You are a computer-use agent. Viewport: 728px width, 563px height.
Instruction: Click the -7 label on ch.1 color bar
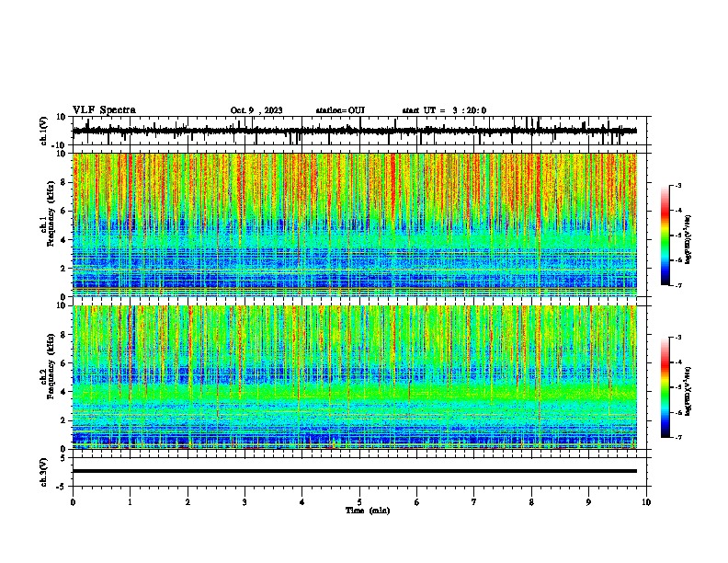[677, 285]
